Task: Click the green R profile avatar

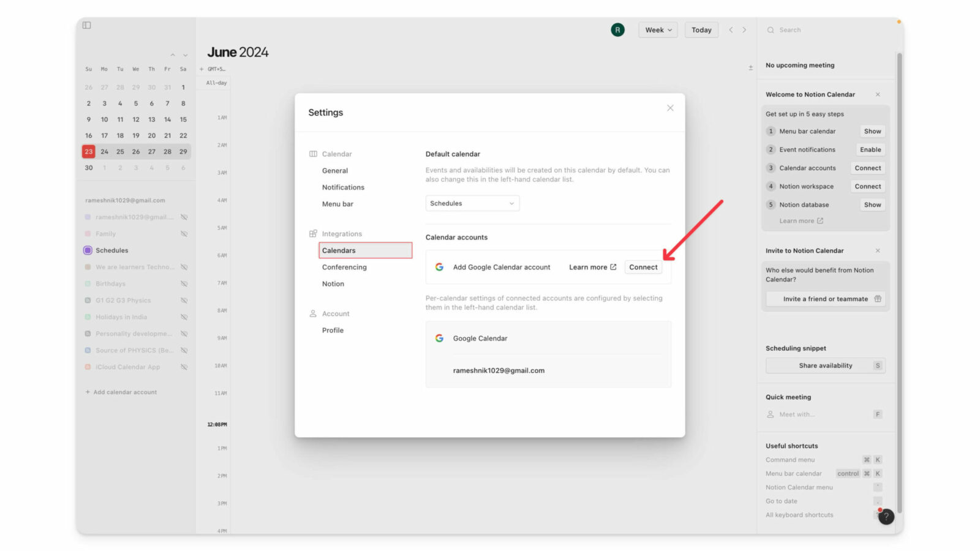Action: [x=617, y=29]
